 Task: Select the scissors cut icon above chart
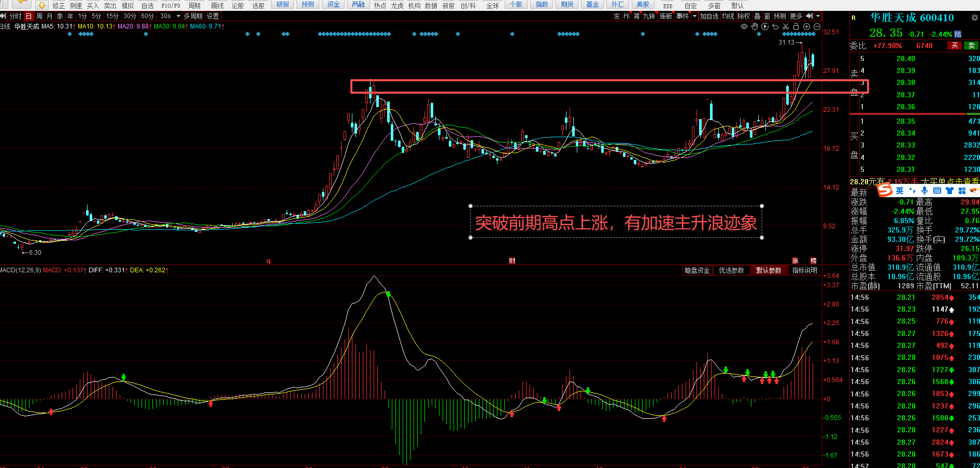(786, 26)
